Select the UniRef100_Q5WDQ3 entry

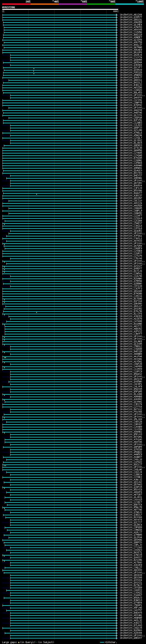tap(131, 75)
